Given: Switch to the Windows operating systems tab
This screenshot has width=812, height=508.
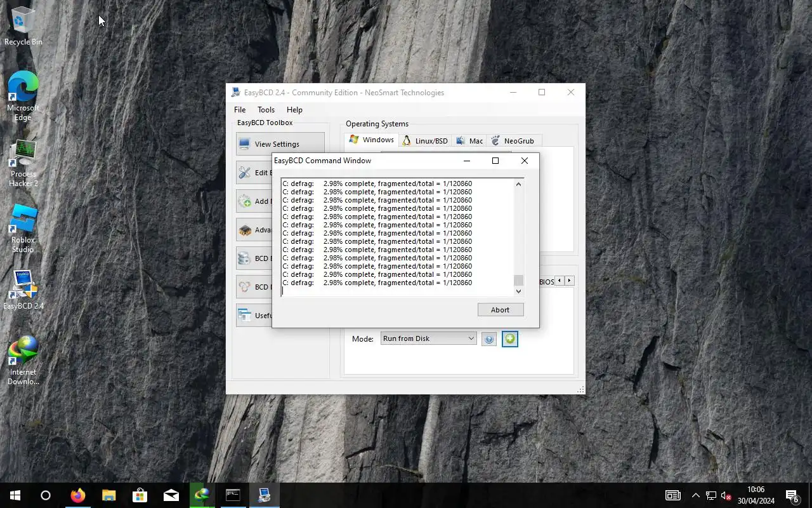Looking at the screenshot, I should [371, 140].
